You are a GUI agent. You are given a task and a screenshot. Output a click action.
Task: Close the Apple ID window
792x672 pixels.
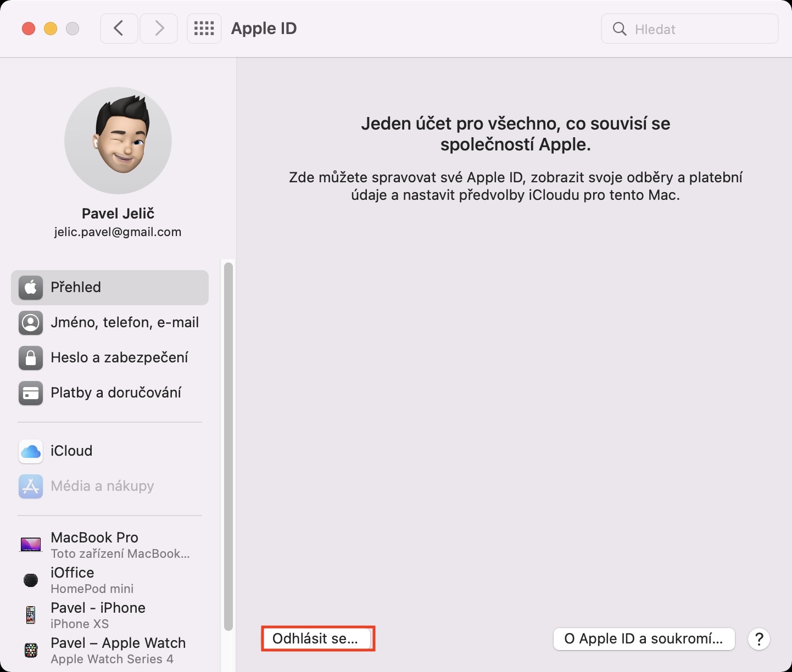(29, 29)
